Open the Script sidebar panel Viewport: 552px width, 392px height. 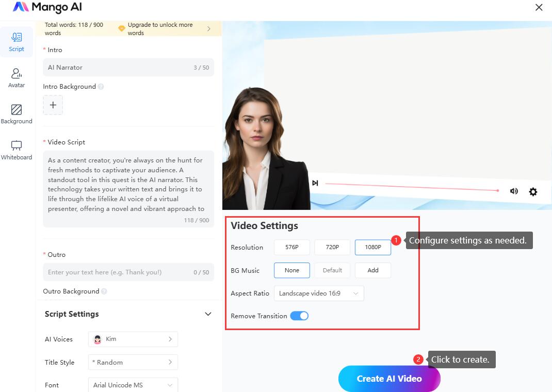(17, 42)
